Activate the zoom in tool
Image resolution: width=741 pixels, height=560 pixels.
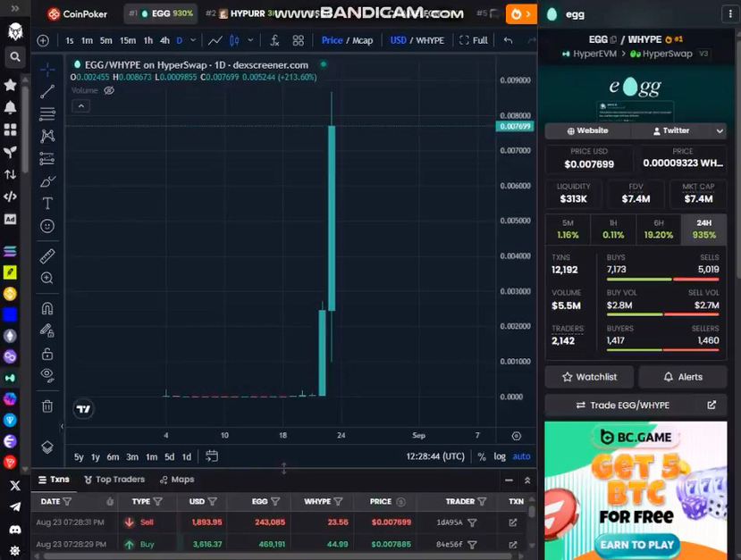47,278
